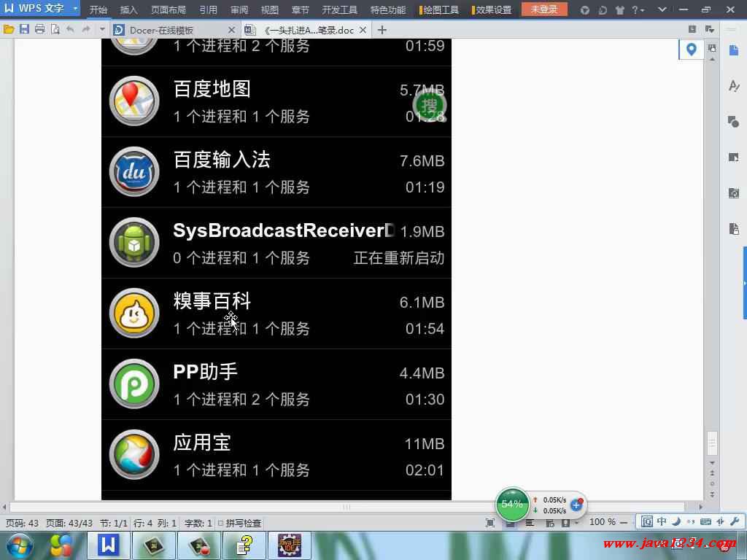Screen dimensions: 747x560
Task: Click the zoom out minus button
Action: point(624,522)
